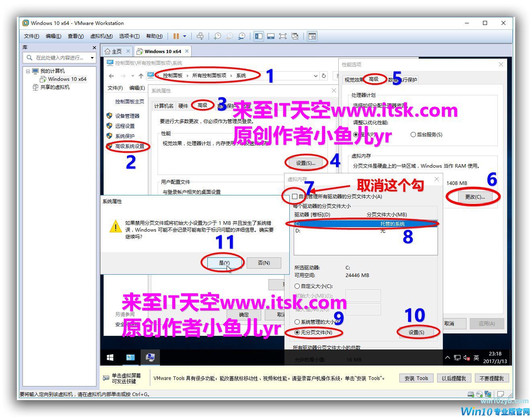Open the 设备管理器 link
532x417 pixels.
pyautogui.click(x=127, y=116)
